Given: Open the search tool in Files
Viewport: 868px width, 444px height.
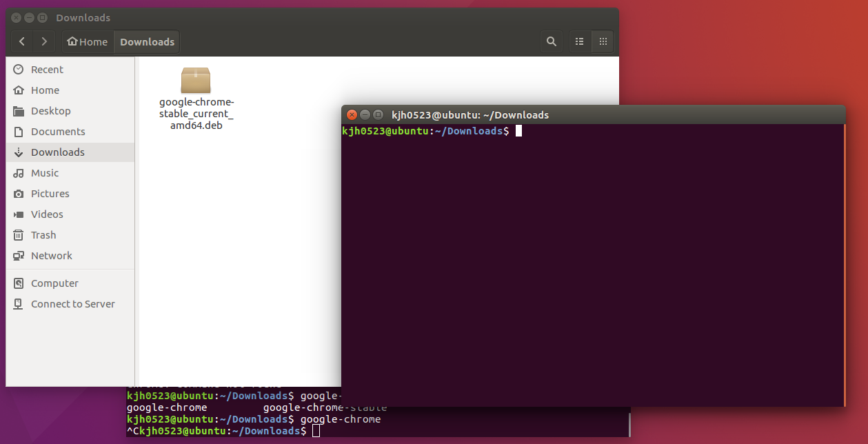Looking at the screenshot, I should (552, 41).
